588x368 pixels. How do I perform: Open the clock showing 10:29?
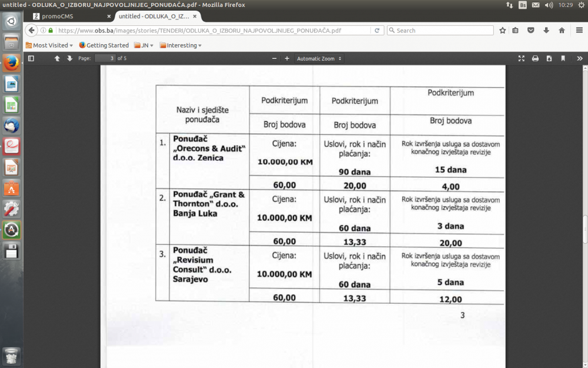point(566,5)
